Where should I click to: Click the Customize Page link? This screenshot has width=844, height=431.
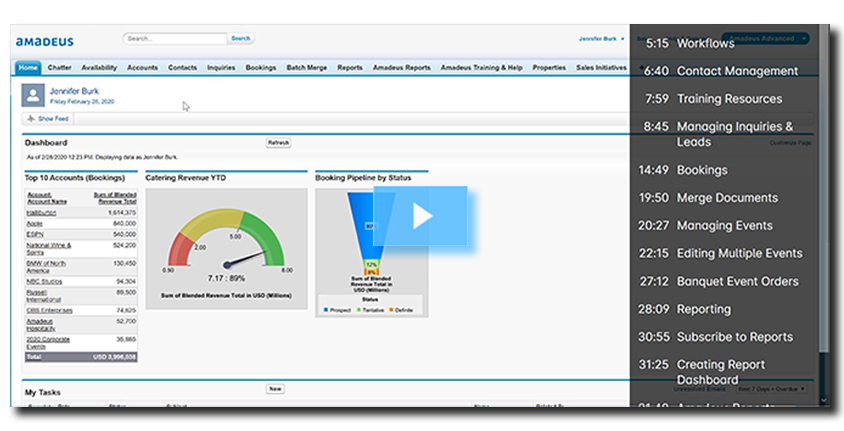pos(790,143)
